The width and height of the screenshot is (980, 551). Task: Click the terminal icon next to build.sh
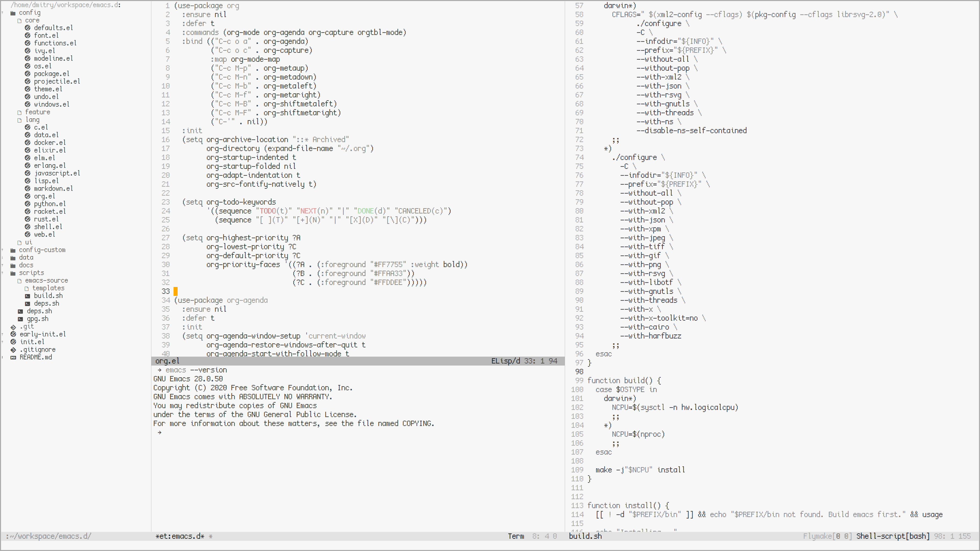[27, 296]
